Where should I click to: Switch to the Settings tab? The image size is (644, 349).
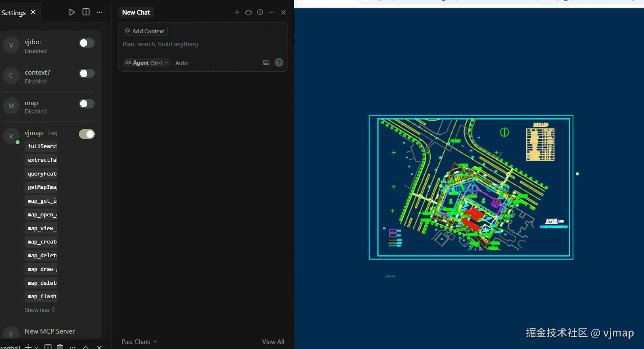13,13
